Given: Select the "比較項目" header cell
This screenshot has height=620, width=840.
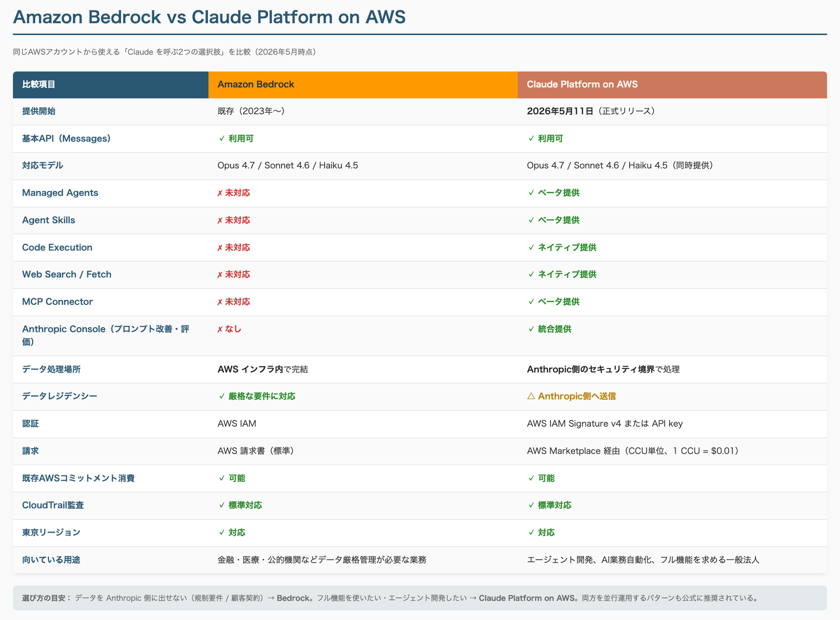Looking at the screenshot, I should coord(111,84).
